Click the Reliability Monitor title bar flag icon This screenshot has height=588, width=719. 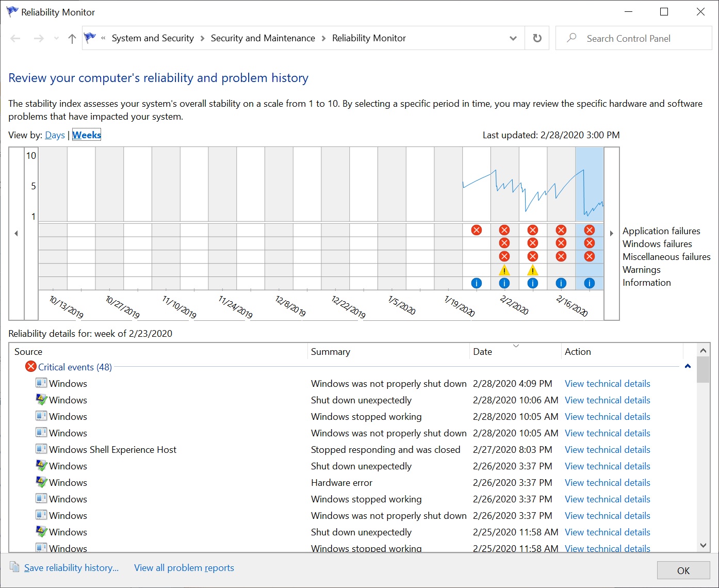[12, 12]
